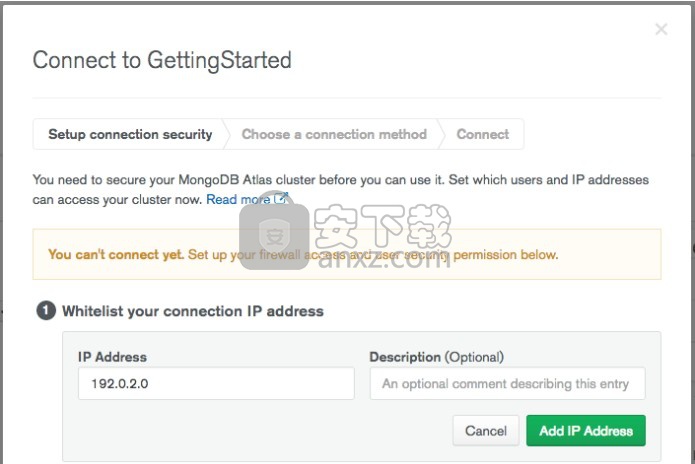Screen dimensions: 695x464
Task: Select the Setup connection security step
Action: [x=130, y=134]
